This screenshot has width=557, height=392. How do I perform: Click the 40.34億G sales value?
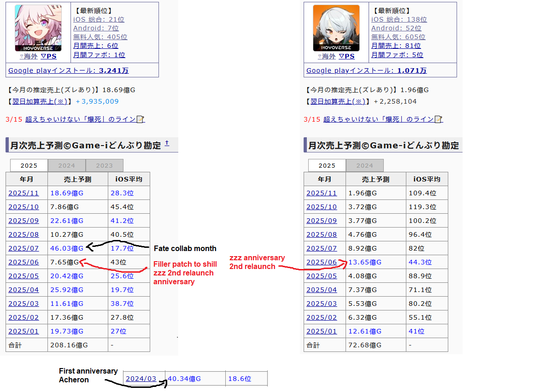click(184, 379)
